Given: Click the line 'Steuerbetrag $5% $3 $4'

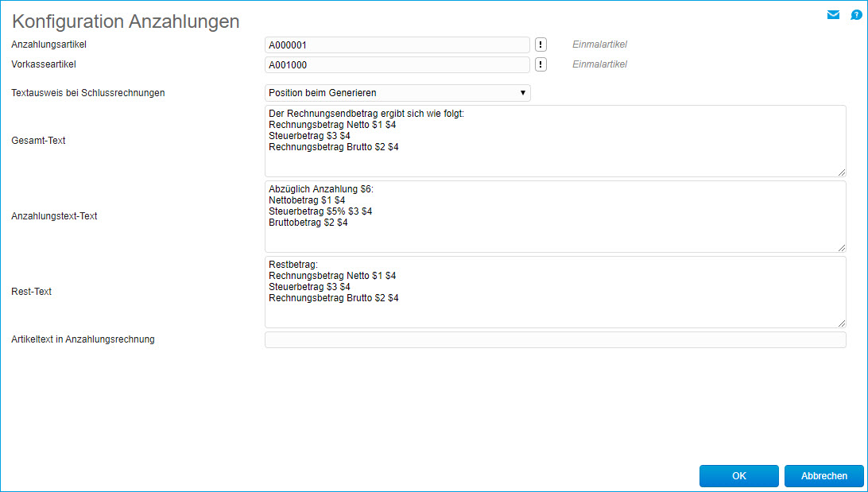Looking at the screenshot, I should (320, 211).
